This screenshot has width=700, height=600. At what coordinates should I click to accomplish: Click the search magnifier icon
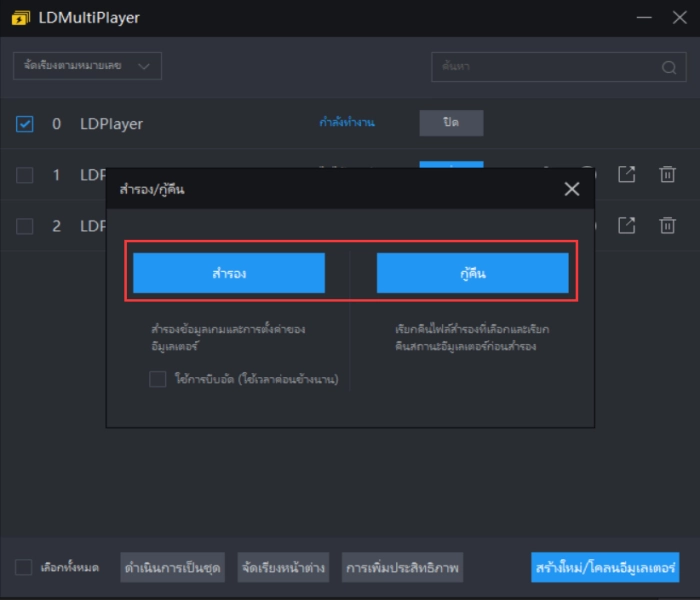[x=668, y=67]
